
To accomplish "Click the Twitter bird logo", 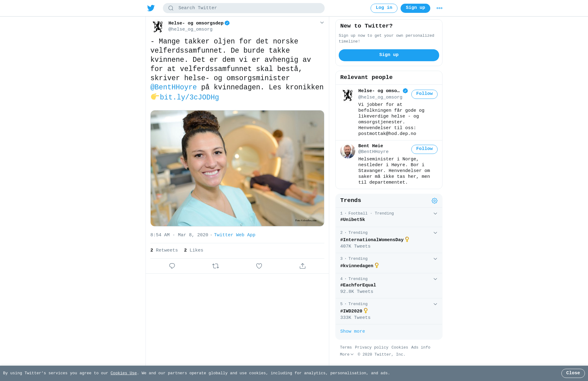I will pos(151,8).
